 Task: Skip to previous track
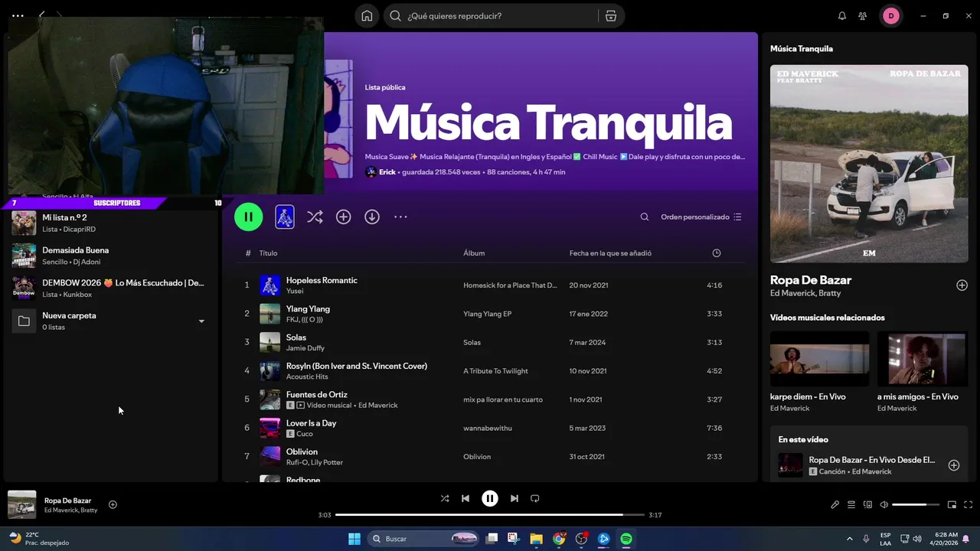pos(465,498)
